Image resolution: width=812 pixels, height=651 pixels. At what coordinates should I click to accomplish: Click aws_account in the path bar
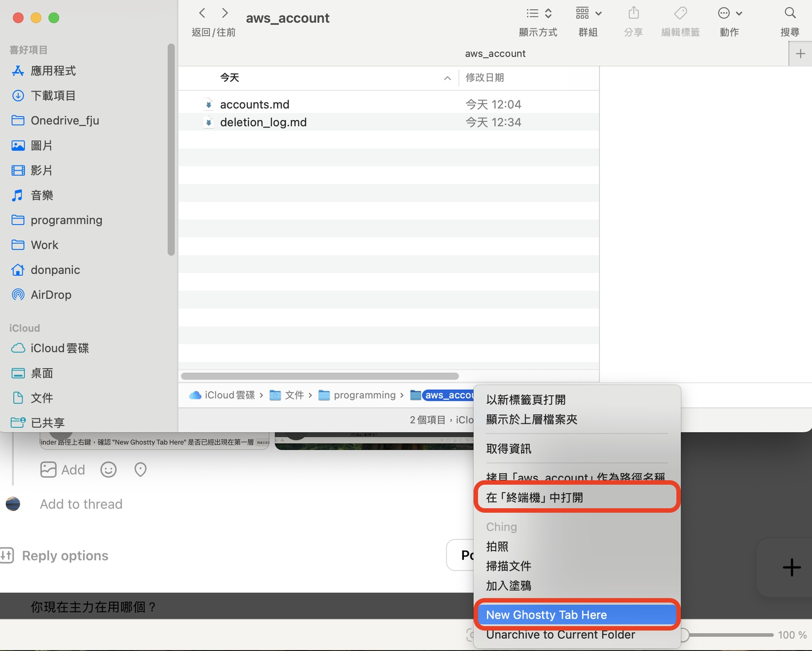442,395
